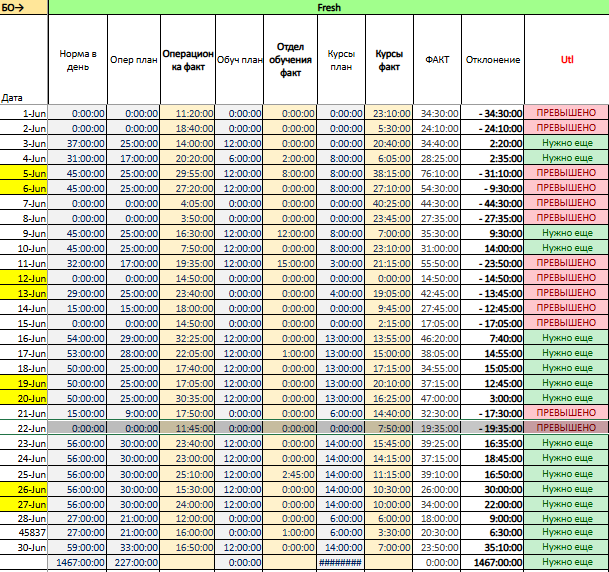This screenshot has height=572, width=609.
Task: Select the 'Норма в день' column header
Action: point(78,60)
